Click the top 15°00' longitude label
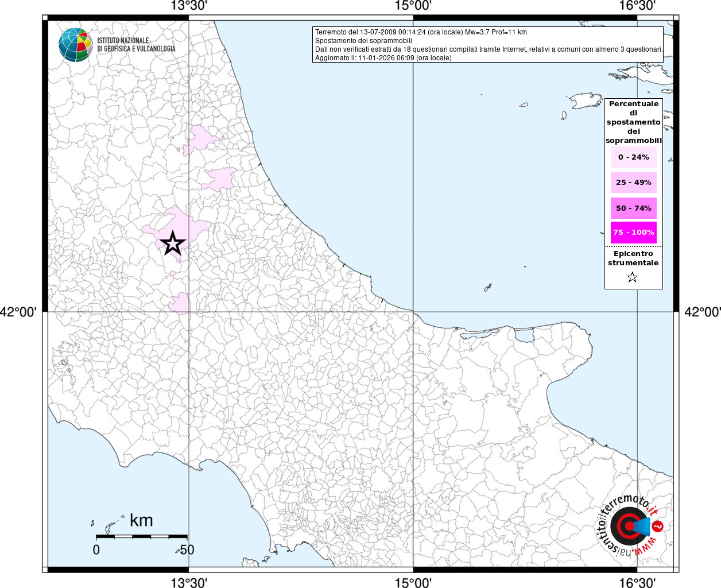This screenshot has width=721, height=588. [413, 6]
